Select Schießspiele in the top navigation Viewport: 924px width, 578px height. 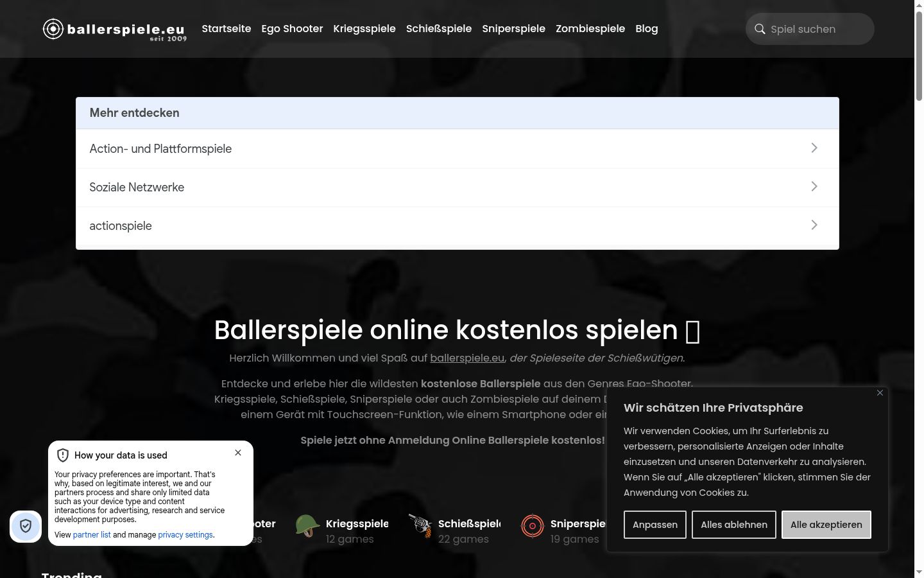coord(439,29)
